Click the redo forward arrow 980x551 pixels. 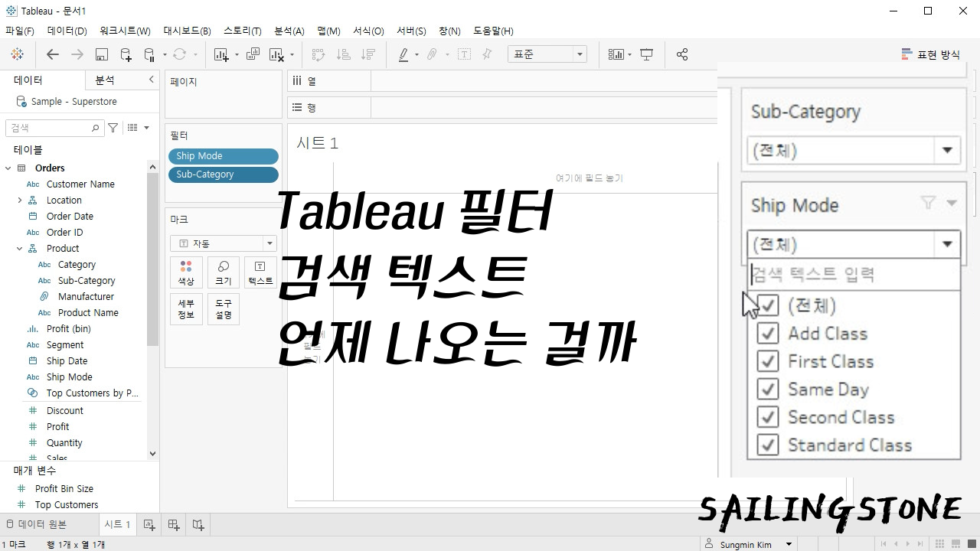pyautogui.click(x=77, y=54)
